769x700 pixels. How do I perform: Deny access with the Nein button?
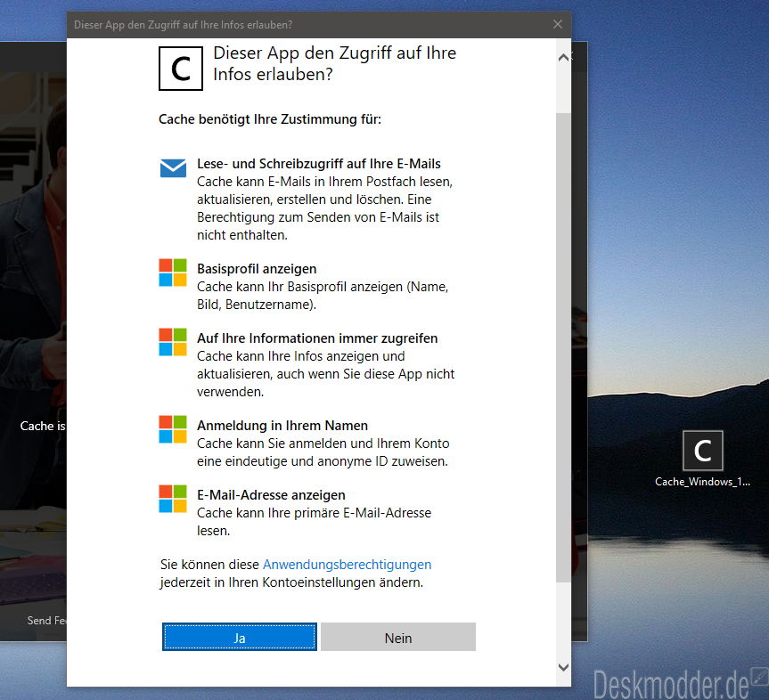398,637
